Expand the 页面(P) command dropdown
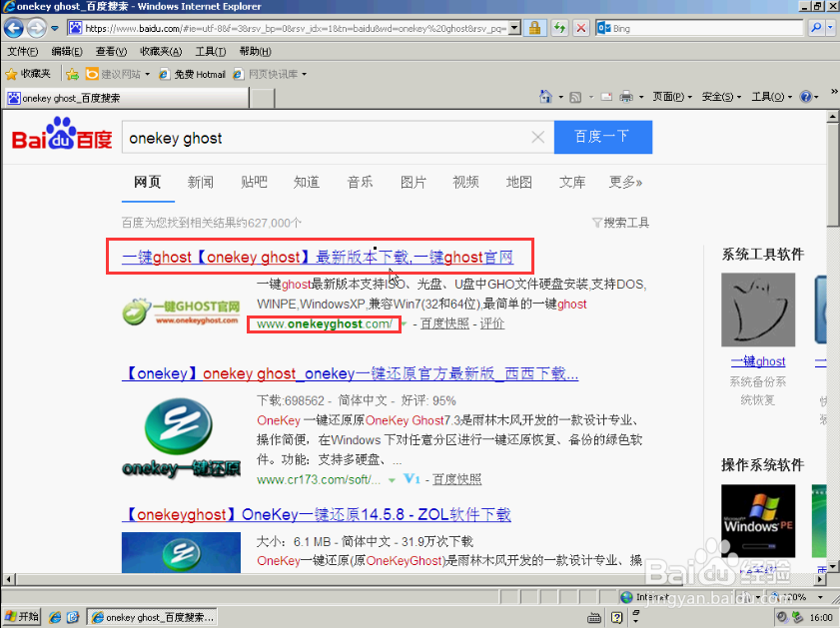Image resolution: width=840 pixels, height=628 pixels. (672, 97)
